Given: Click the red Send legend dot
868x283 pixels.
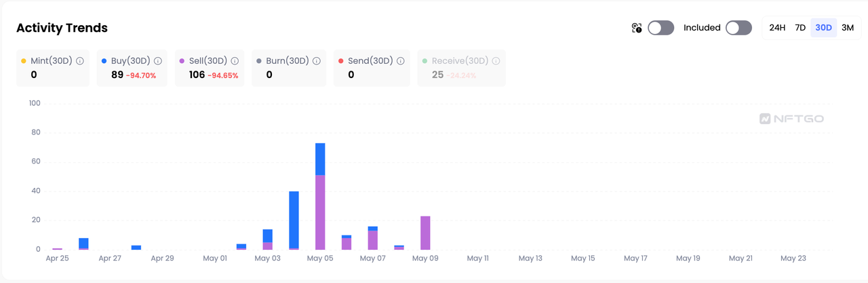Looking at the screenshot, I should coord(341,61).
